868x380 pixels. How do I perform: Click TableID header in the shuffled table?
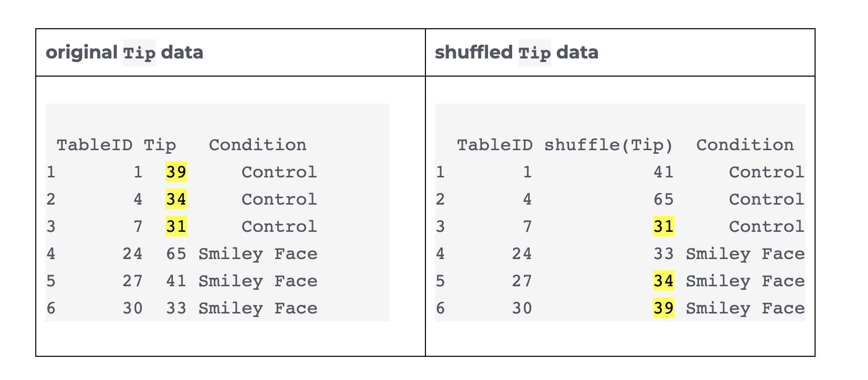tap(494, 145)
